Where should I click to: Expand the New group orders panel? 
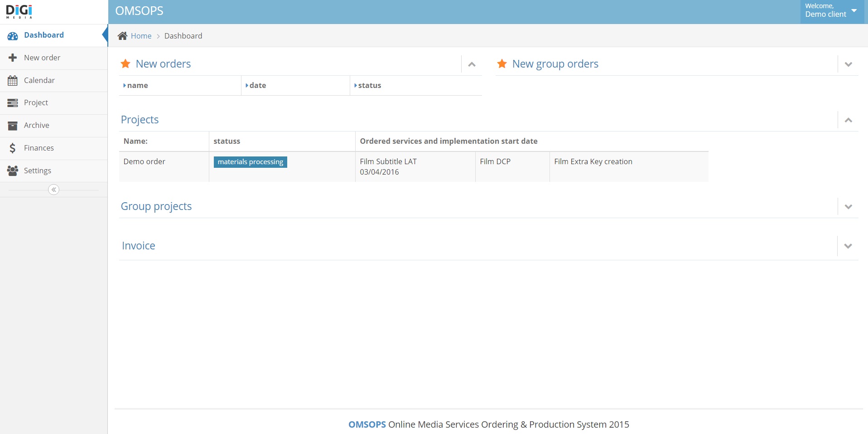click(x=848, y=64)
